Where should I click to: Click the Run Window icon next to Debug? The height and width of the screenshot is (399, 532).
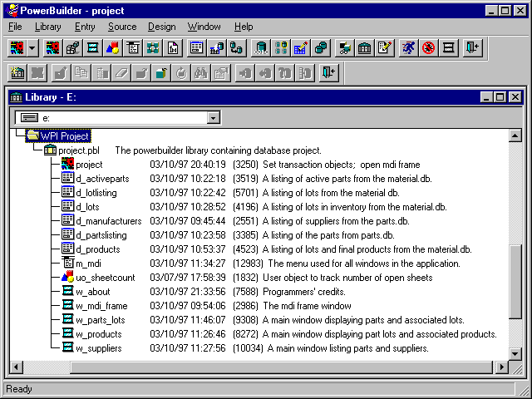pos(449,48)
